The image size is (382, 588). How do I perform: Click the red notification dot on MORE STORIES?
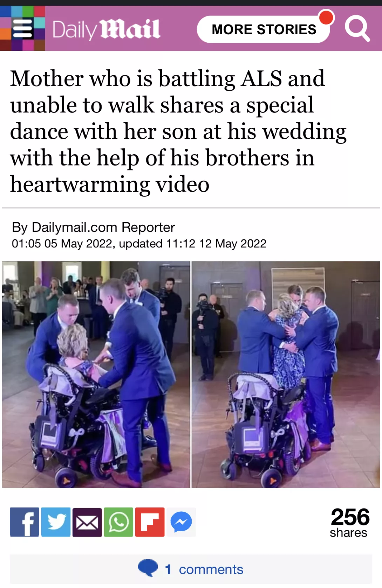[x=326, y=17]
